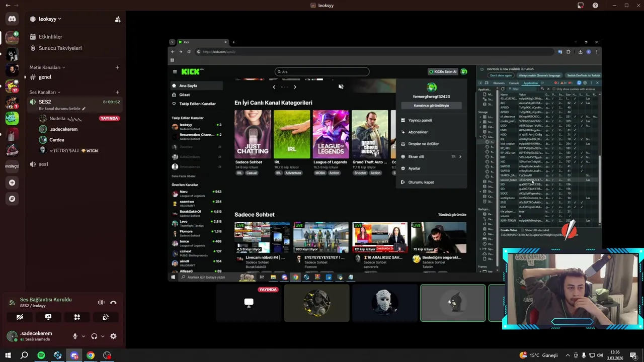This screenshot has height=362, width=644.
Task: Edit channel status pencil under SES2
Action: 84,109
